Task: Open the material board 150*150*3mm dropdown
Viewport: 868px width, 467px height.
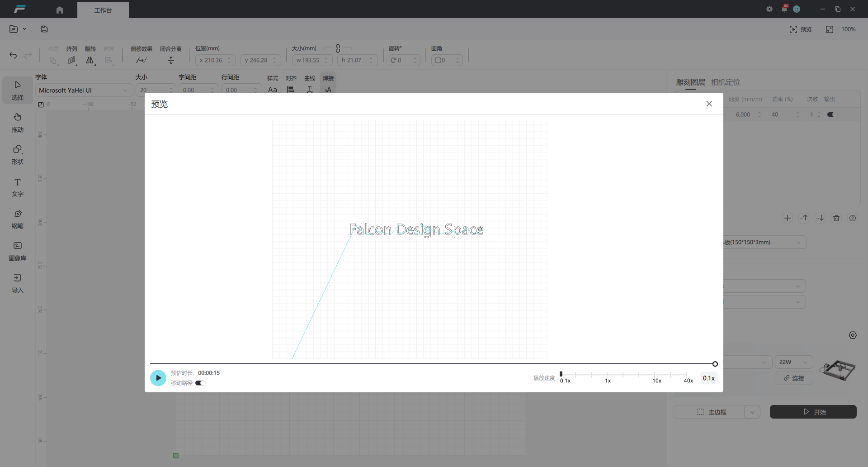Action: pyautogui.click(x=764, y=242)
